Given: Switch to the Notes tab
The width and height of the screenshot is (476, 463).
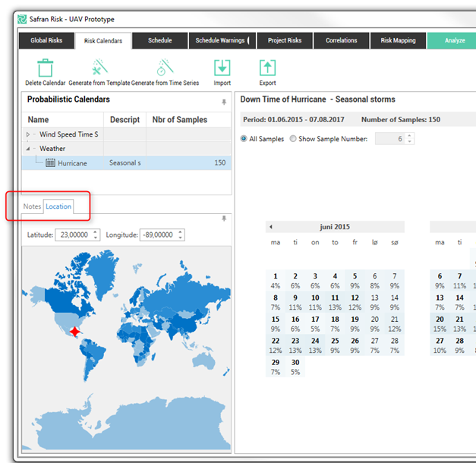Looking at the screenshot, I should pos(32,206).
